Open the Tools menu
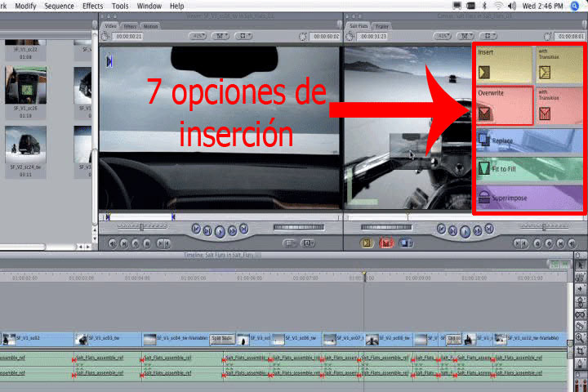 120,6
